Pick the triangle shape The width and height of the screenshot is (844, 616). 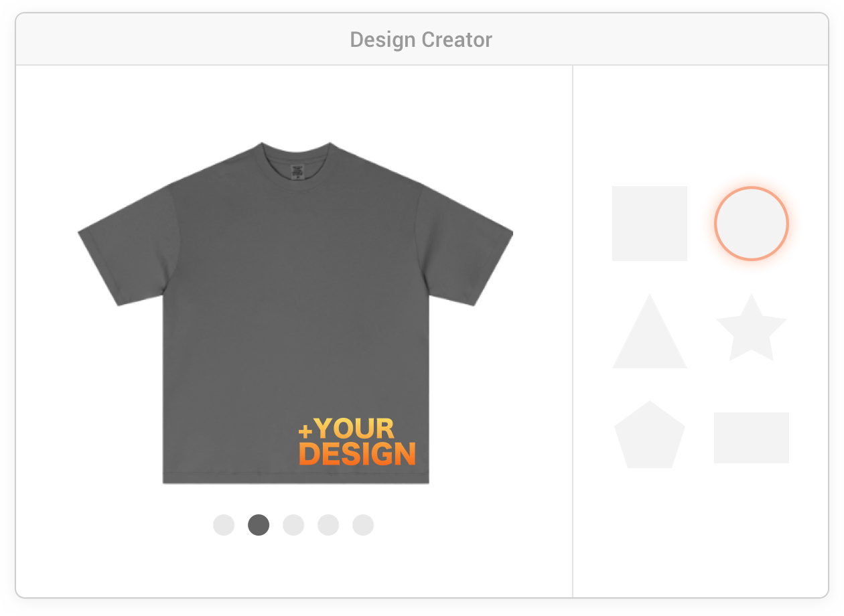tap(650, 331)
